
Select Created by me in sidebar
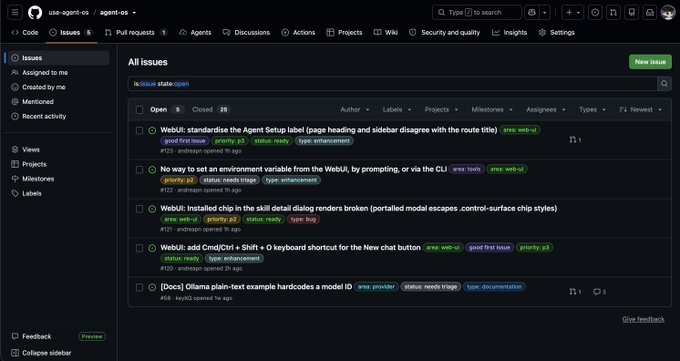(x=58, y=87)
